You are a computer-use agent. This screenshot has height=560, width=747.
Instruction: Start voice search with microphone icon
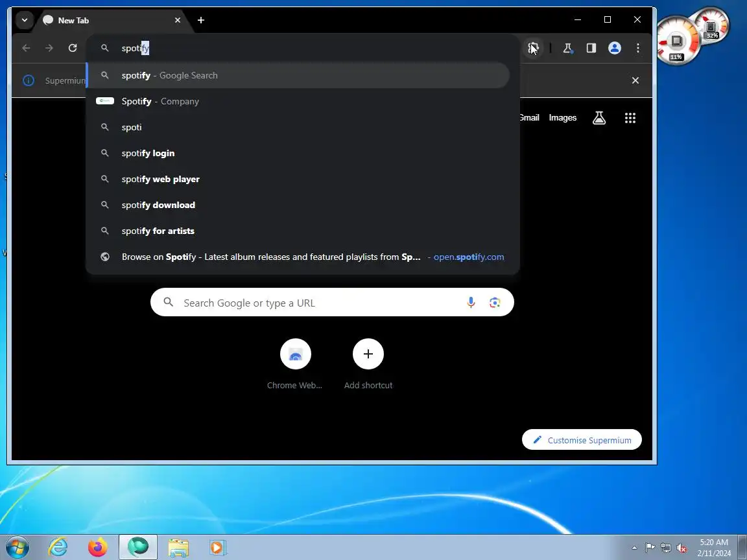pos(471,303)
